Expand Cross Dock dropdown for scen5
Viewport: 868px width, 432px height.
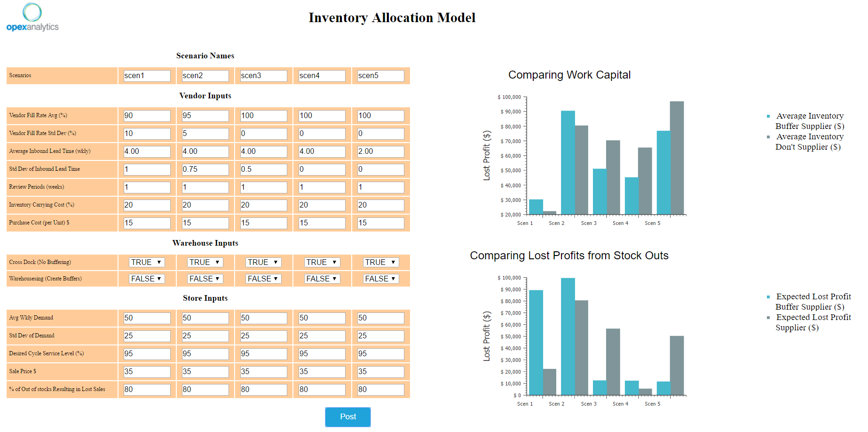point(381,263)
